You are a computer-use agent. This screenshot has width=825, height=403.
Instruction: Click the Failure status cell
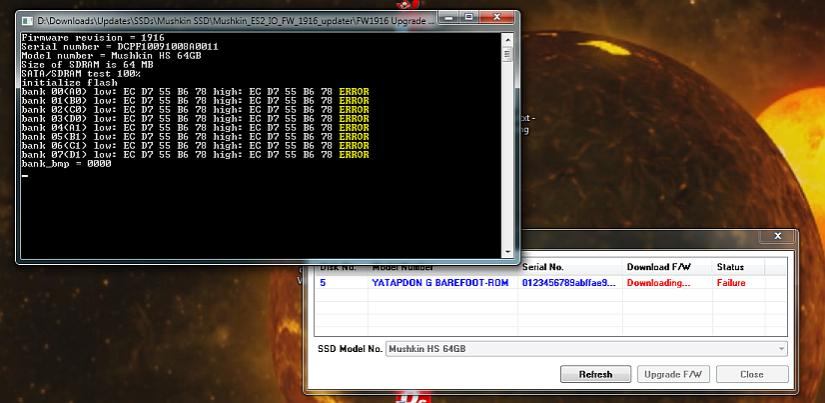tap(731, 283)
